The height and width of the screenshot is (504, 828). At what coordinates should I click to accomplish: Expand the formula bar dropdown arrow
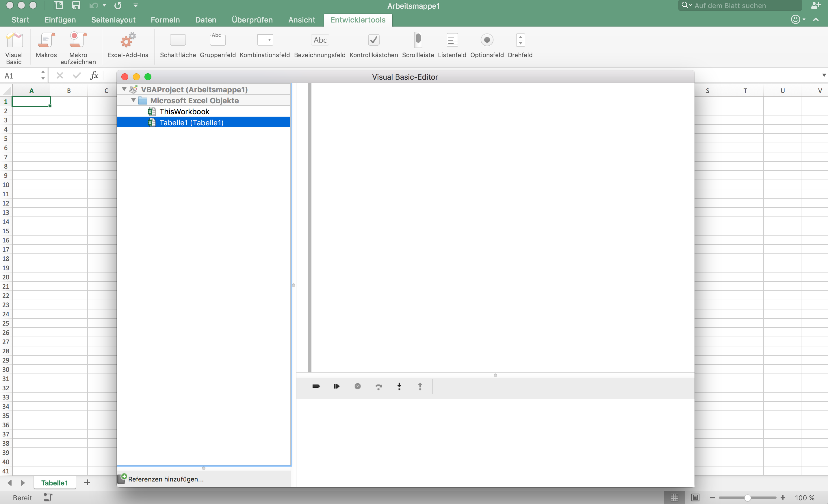824,75
